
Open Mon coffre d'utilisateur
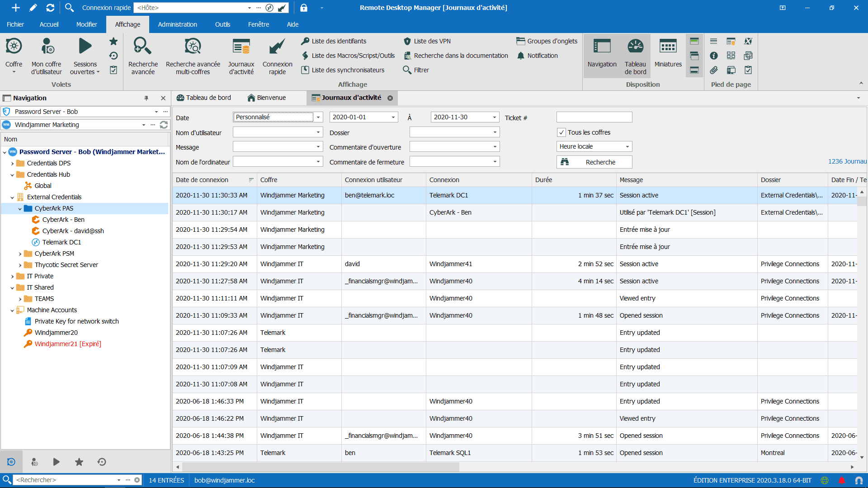[x=47, y=56]
